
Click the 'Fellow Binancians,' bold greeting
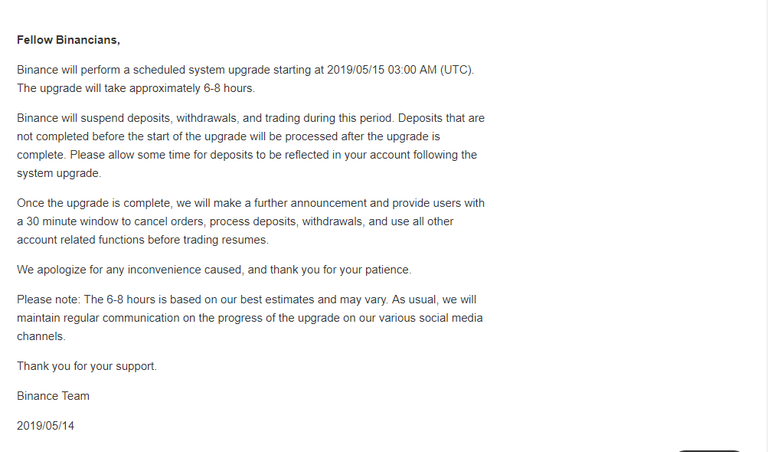pos(68,40)
